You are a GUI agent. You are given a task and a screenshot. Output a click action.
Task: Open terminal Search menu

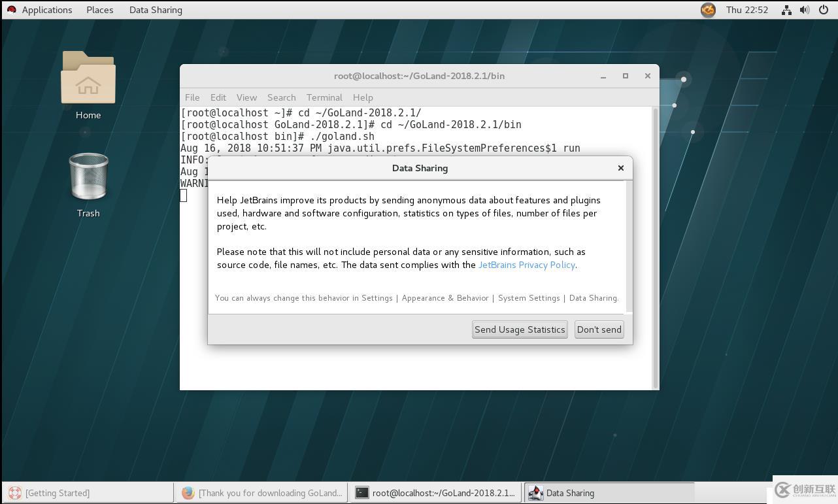[282, 97]
